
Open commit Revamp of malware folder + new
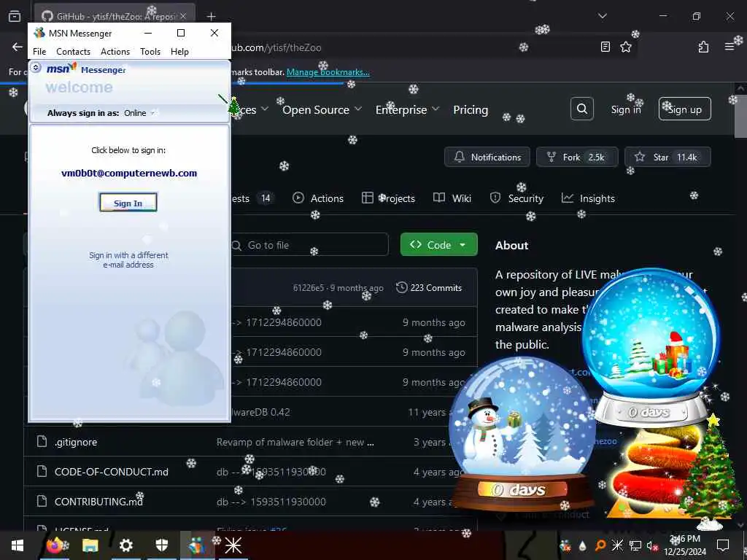tap(295, 442)
